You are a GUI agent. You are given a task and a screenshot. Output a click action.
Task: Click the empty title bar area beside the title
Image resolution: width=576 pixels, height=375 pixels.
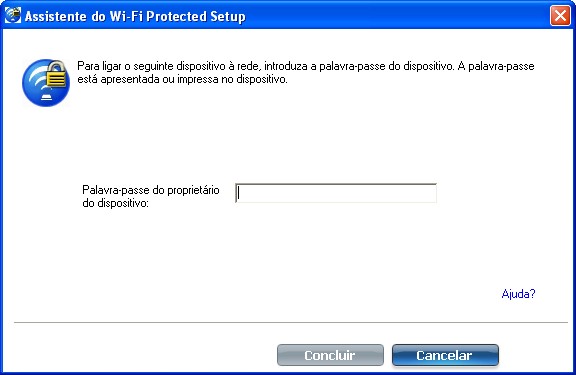point(397,16)
